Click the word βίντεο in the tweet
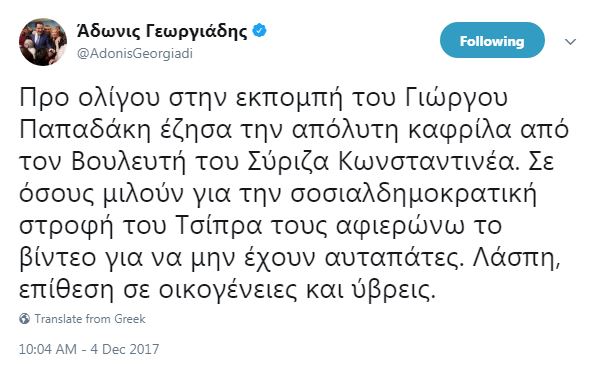 point(58,258)
